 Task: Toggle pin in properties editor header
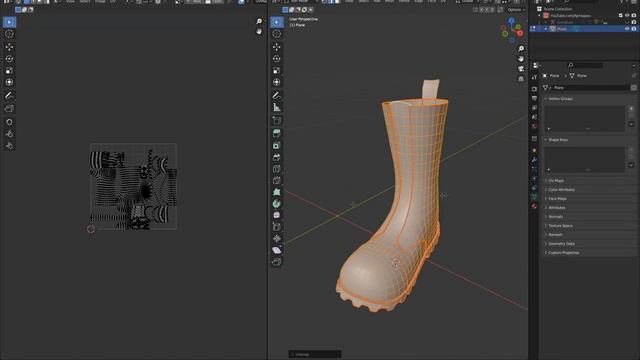[x=634, y=76]
